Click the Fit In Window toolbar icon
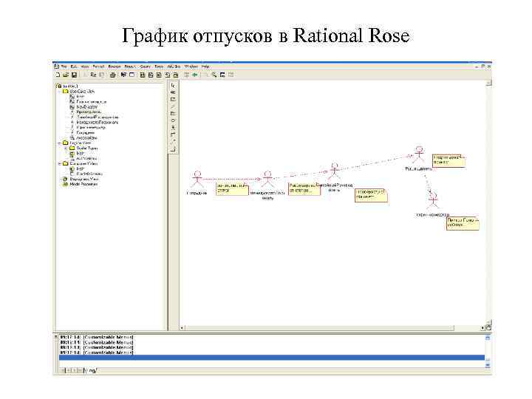 click(222, 75)
